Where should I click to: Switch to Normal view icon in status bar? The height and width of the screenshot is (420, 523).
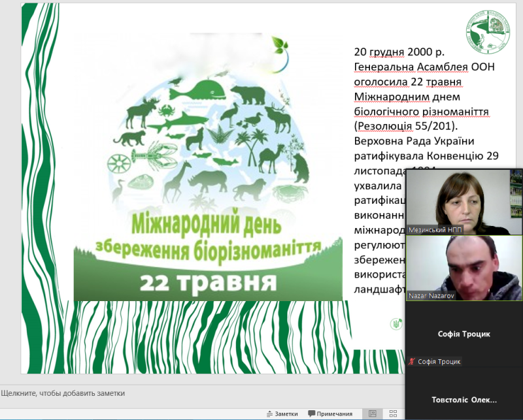(372, 413)
